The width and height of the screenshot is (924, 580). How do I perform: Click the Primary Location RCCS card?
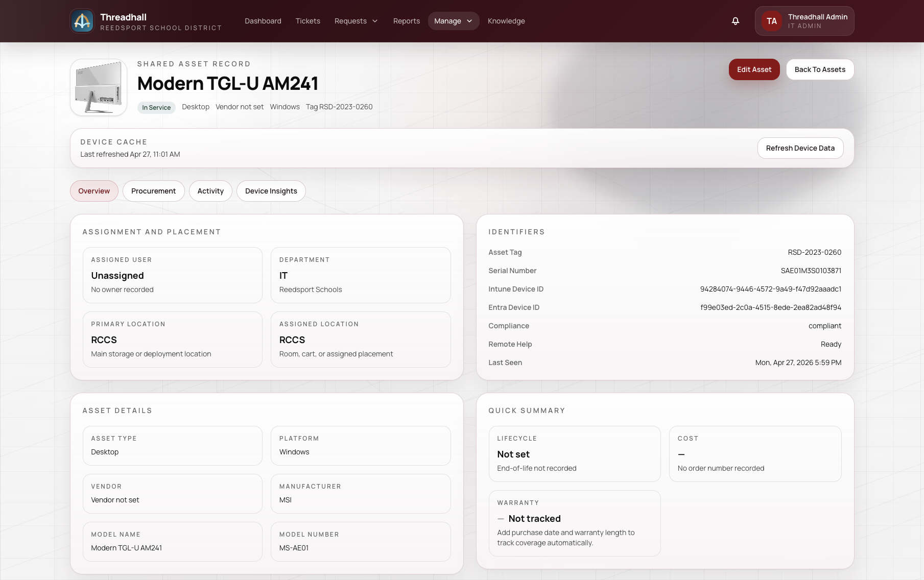pyautogui.click(x=173, y=340)
